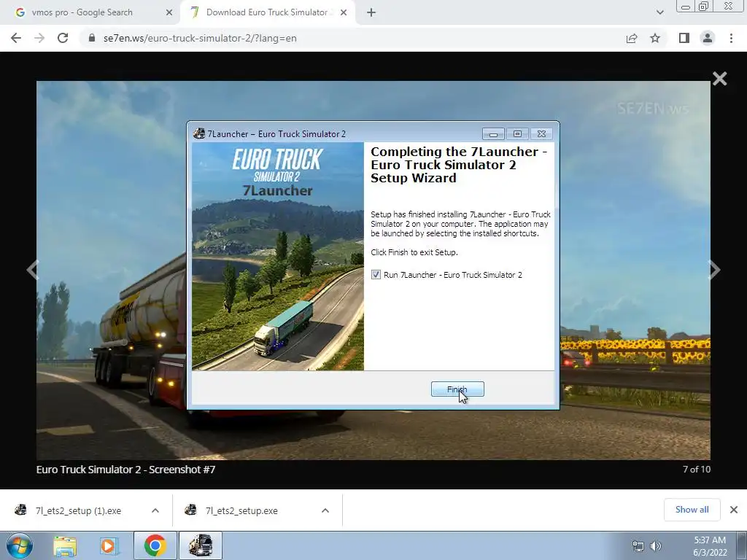Show previous screenshot in gallery
Viewport: 747px width, 560px height.
pos(32,270)
